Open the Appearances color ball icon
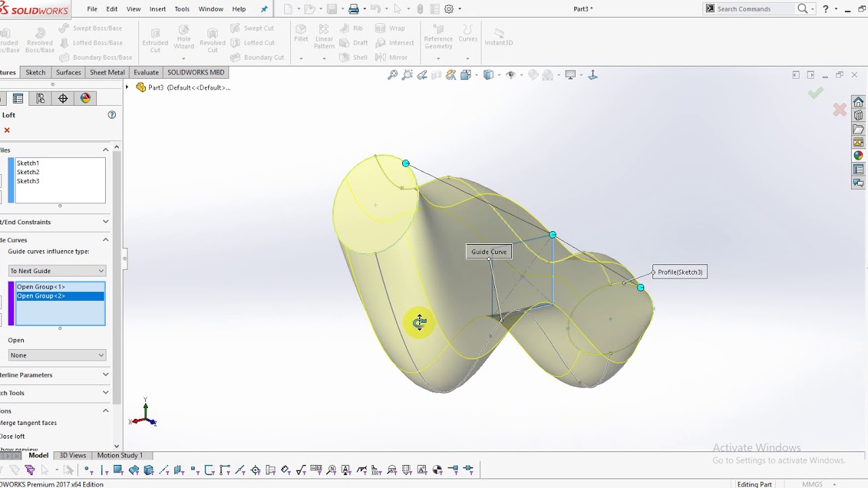The width and height of the screenshot is (868, 488). (859, 156)
